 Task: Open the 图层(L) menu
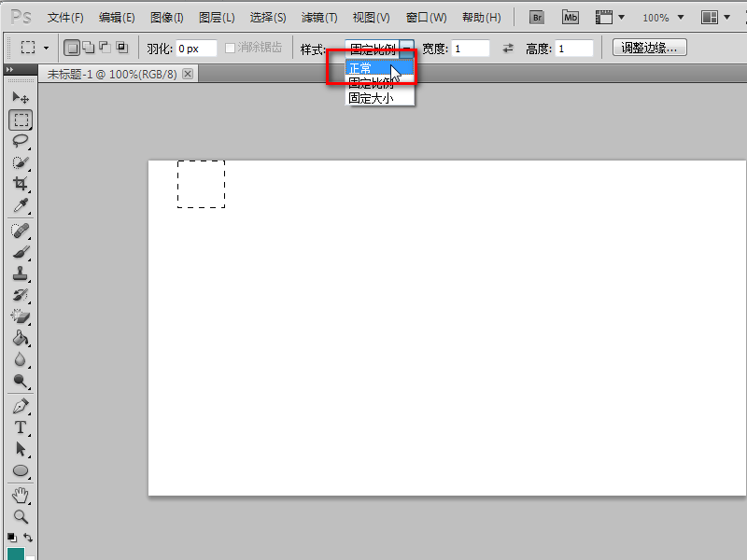click(x=217, y=18)
